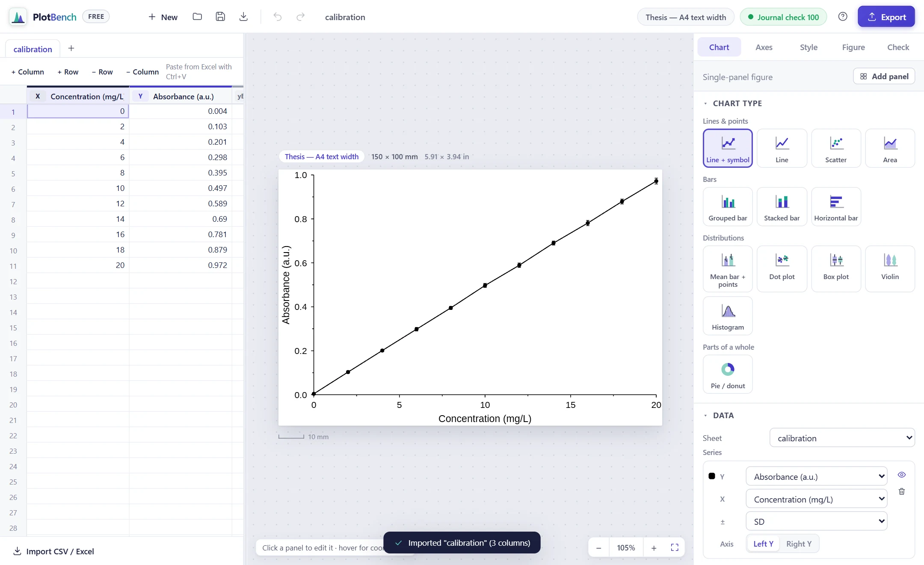Image resolution: width=924 pixels, height=565 pixels.
Task: Pick the Box plot chart type
Action: (x=836, y=269)
